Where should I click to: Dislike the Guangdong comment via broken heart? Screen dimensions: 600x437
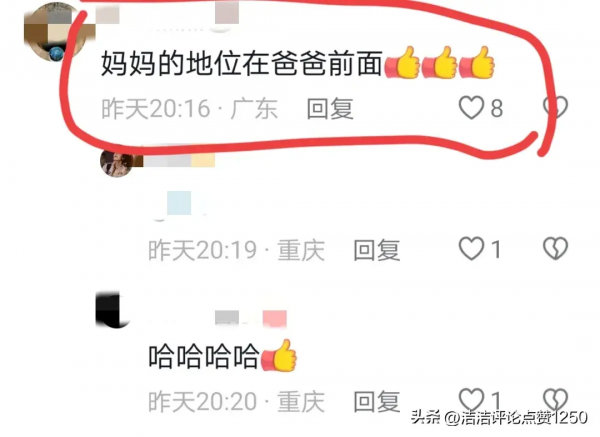coord(555,107)
